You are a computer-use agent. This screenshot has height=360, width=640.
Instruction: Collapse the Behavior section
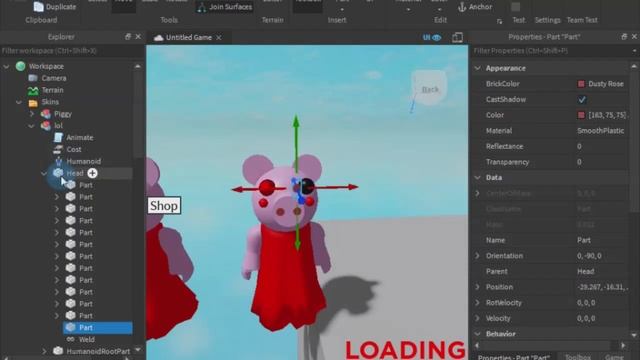478,334
